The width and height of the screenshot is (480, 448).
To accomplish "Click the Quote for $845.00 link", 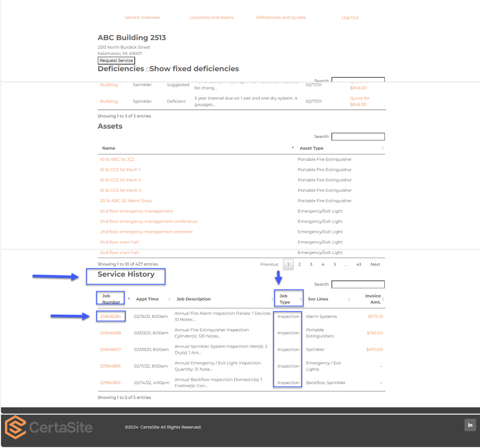I will (359, 101).
